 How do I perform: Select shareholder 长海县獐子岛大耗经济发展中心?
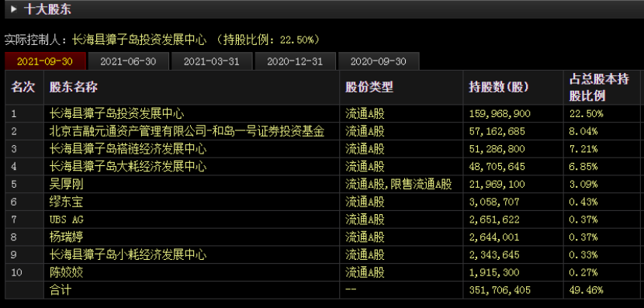click(x=128, y=167)
